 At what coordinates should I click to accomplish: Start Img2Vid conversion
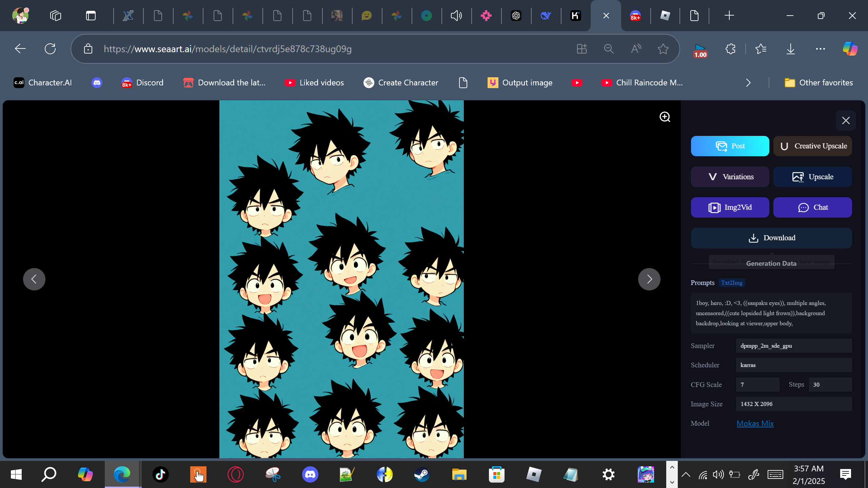click(x=730, y=207)
